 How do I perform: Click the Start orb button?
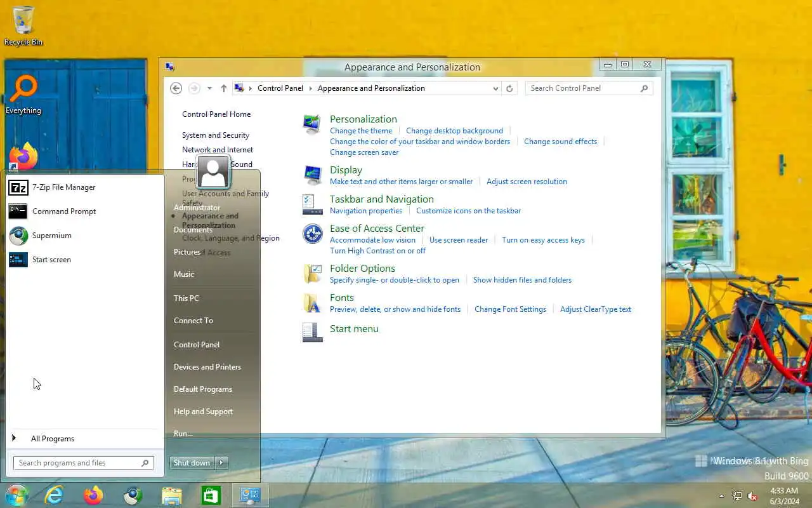click(x=17, y=495)
